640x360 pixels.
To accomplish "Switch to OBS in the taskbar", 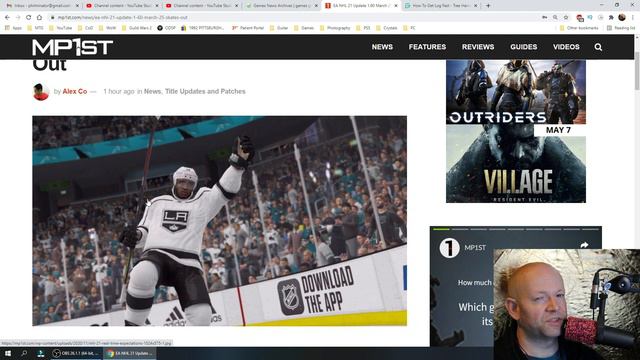I will click(75, 353).
